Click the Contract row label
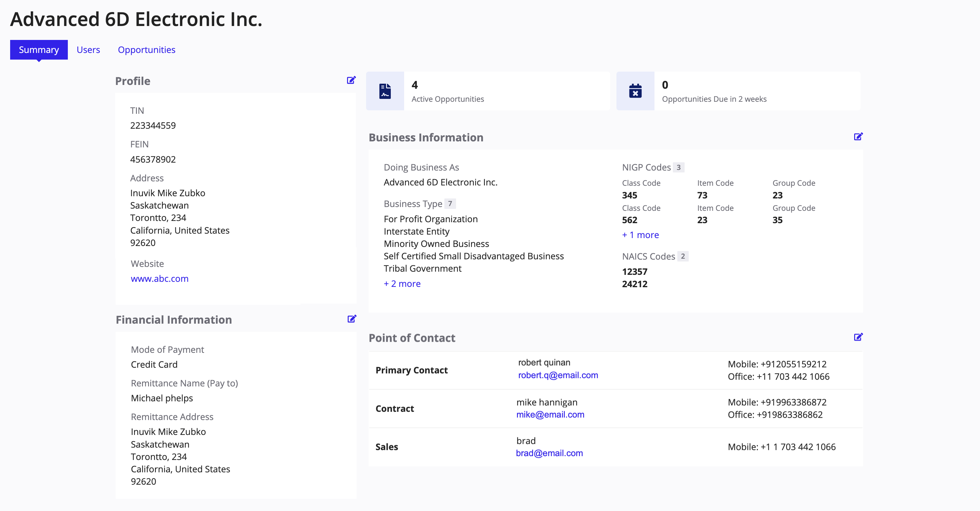This screenshot has height=511, width=980. point(395,409)
